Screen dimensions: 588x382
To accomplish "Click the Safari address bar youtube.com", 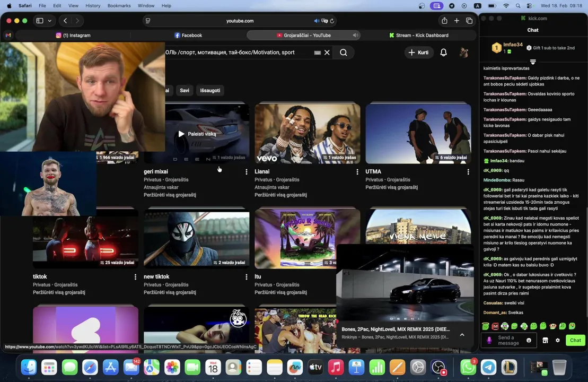I will (x=240, y=21).
